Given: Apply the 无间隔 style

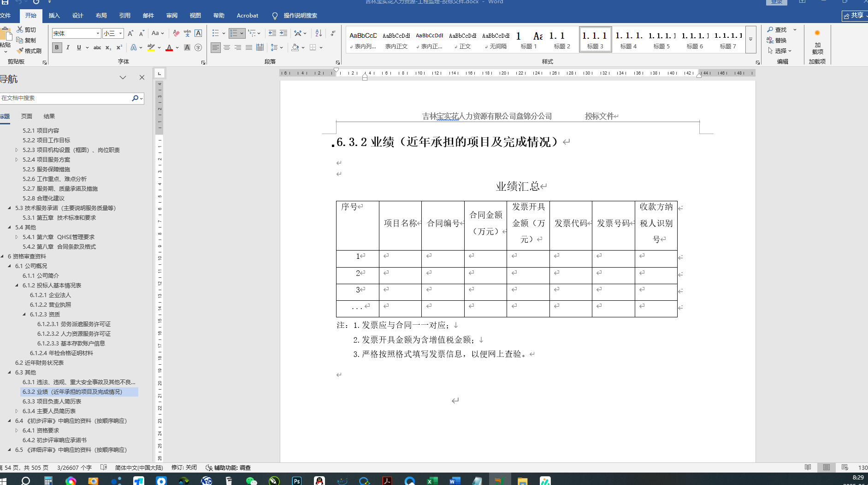Looking at the screenshot, I should (x=496, y=40).
